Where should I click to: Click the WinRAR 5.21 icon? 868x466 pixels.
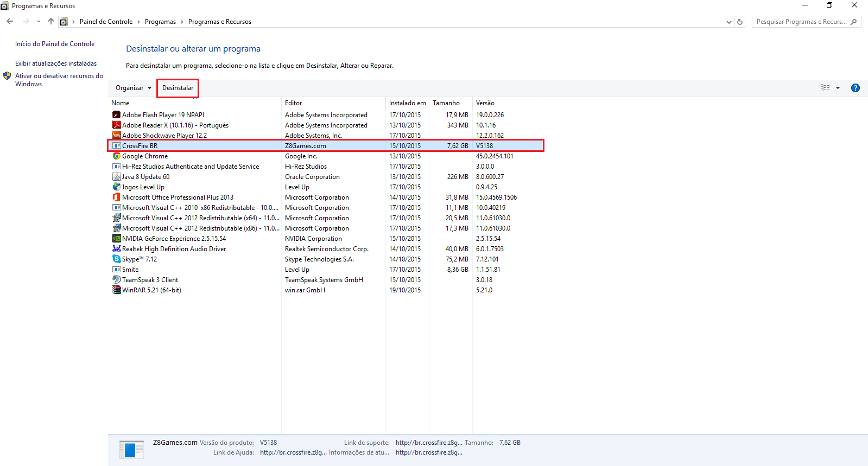pos(116,290)
